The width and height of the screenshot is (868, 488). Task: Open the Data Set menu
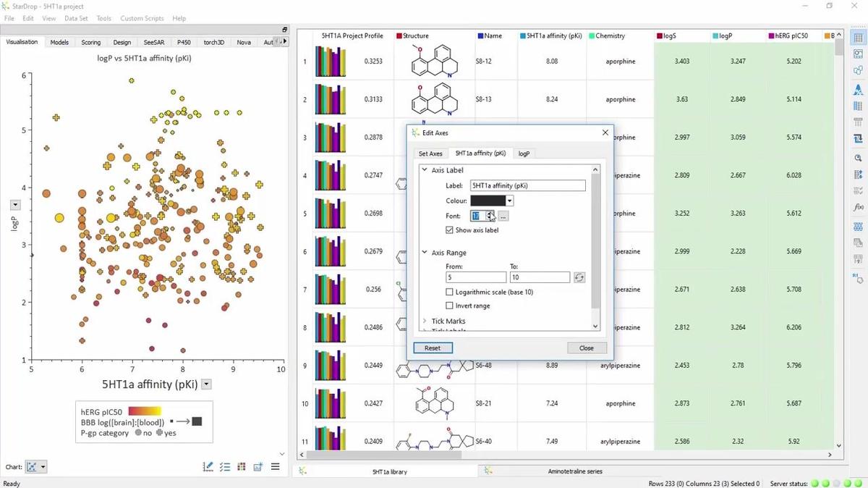[x=76, y=18]
